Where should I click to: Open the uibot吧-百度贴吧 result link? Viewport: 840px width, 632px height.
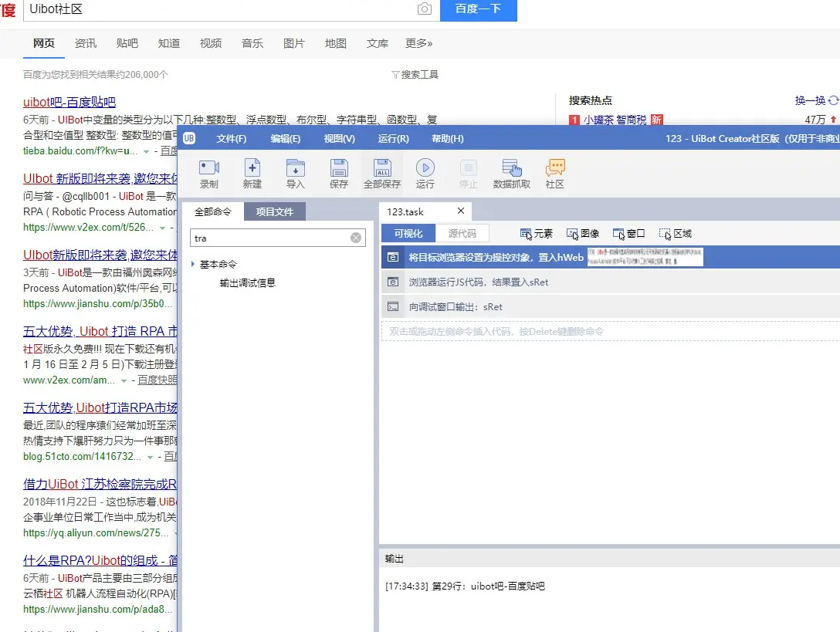(69, 102)
